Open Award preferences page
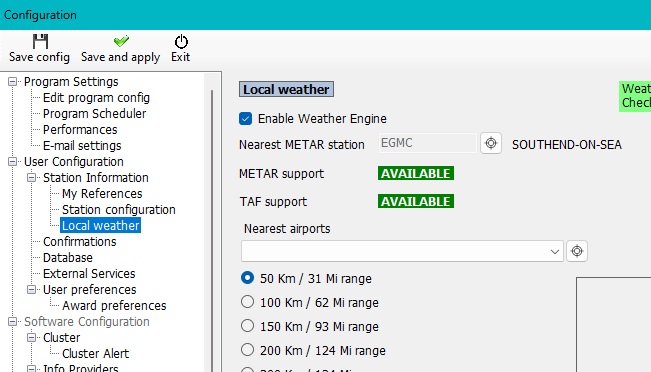Screen dimensions: 651x372 [114, 306]
